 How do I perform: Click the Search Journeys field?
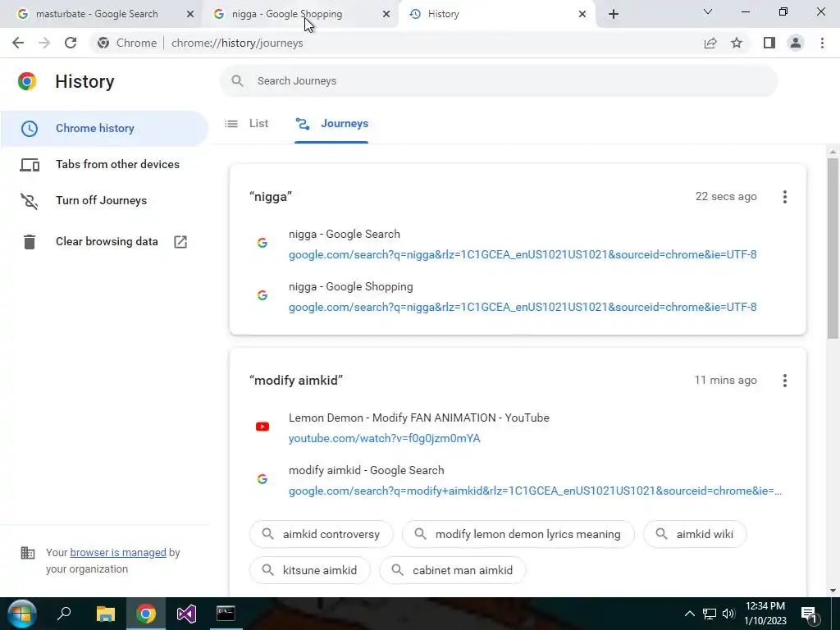click(x=499, y=81)
